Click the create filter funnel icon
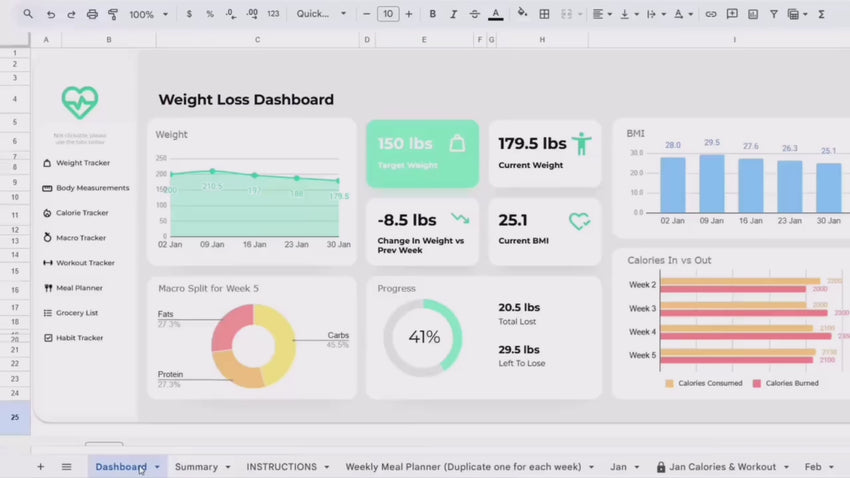Screen dimensions: 850x478 pos(773,14)
